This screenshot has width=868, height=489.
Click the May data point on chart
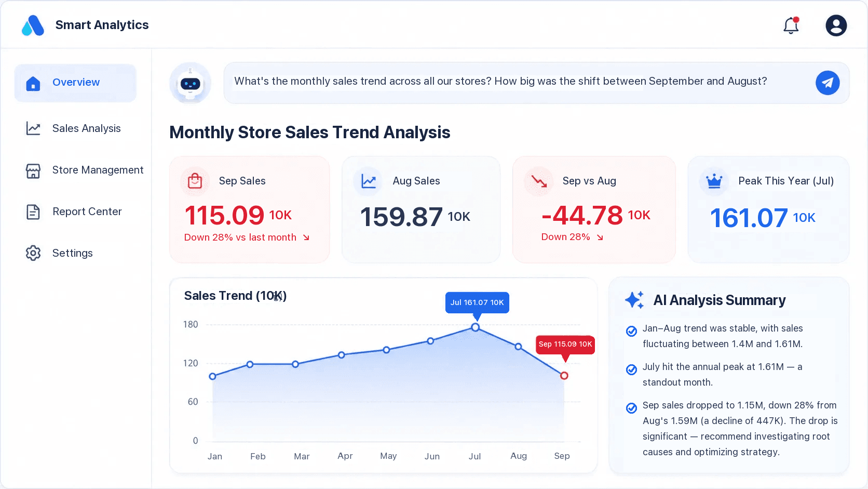pyautogui.click(x=386, y=350)
